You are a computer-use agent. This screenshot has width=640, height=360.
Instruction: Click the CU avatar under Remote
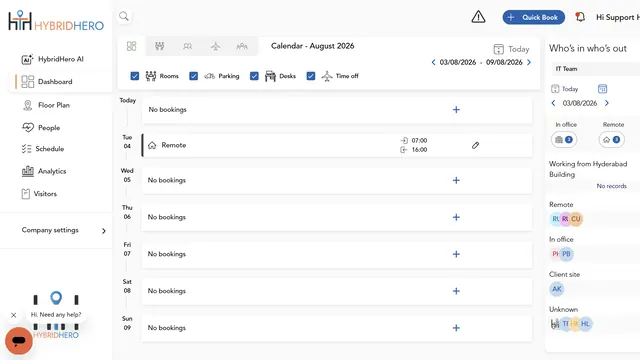coord(576,219)
